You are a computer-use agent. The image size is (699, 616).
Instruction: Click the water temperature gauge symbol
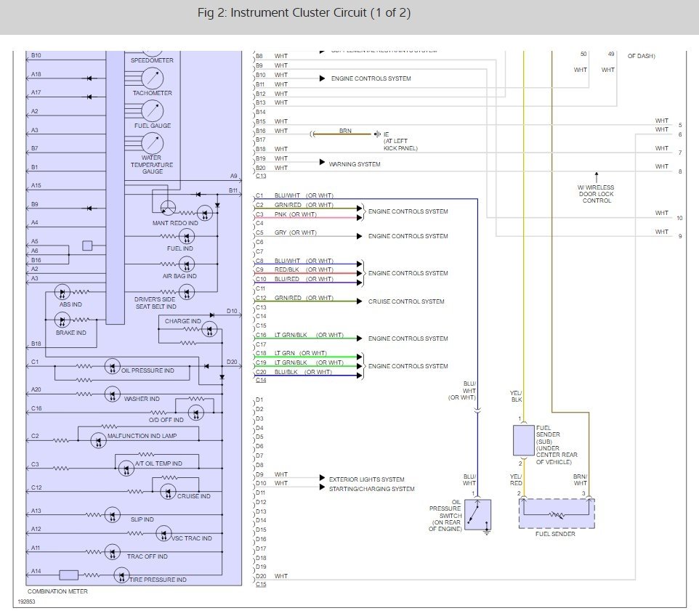coord(152,142)
